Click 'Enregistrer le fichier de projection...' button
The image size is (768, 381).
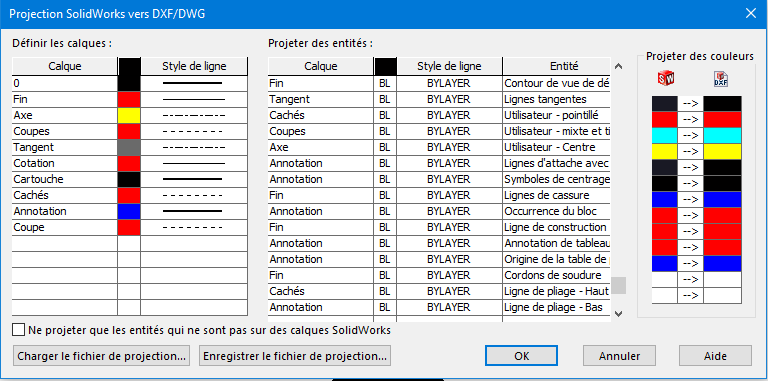295,356
